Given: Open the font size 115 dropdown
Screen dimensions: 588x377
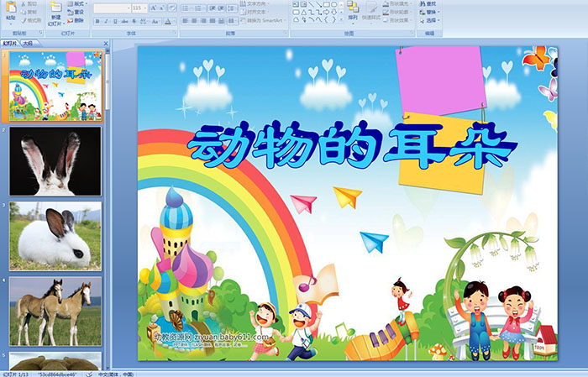Looking at the screenshot, I should pyautogui.click(x=145, y=8).
